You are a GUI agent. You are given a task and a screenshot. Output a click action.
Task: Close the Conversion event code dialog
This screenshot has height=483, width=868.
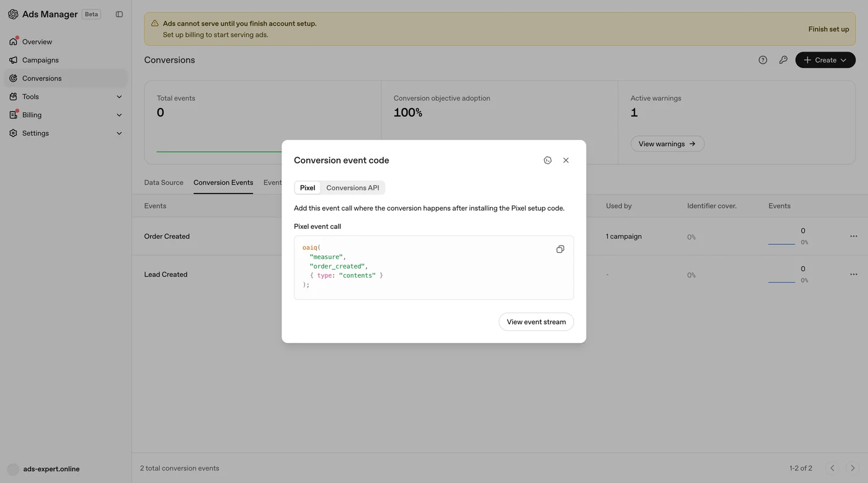pos(565,160)
